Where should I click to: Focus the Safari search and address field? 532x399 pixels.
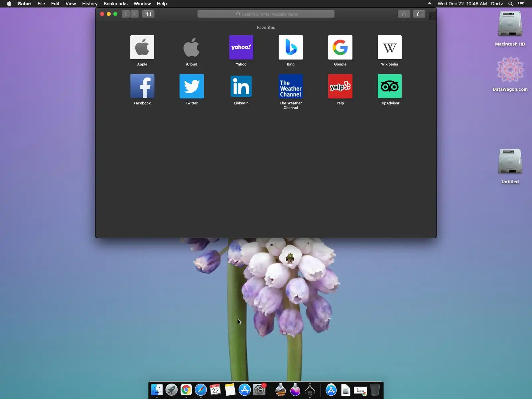point(266,14)
